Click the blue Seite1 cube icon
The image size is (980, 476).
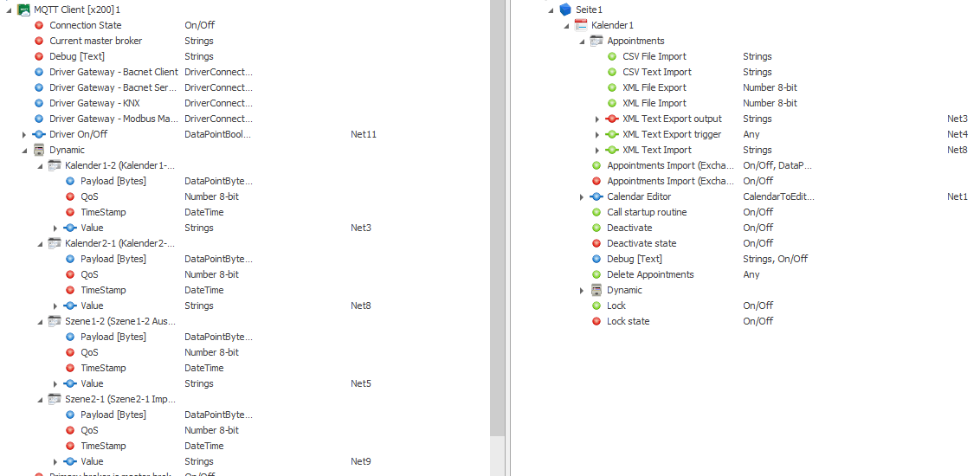pos(565,10)
